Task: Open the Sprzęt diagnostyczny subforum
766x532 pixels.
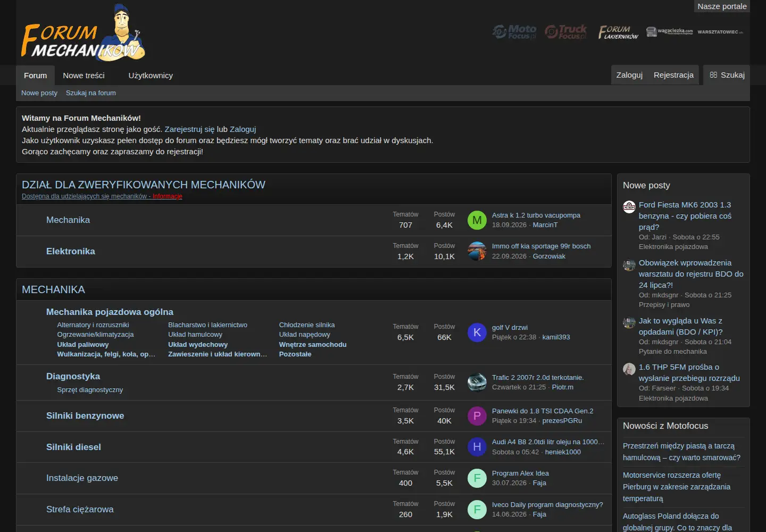Action: [90, 390]
